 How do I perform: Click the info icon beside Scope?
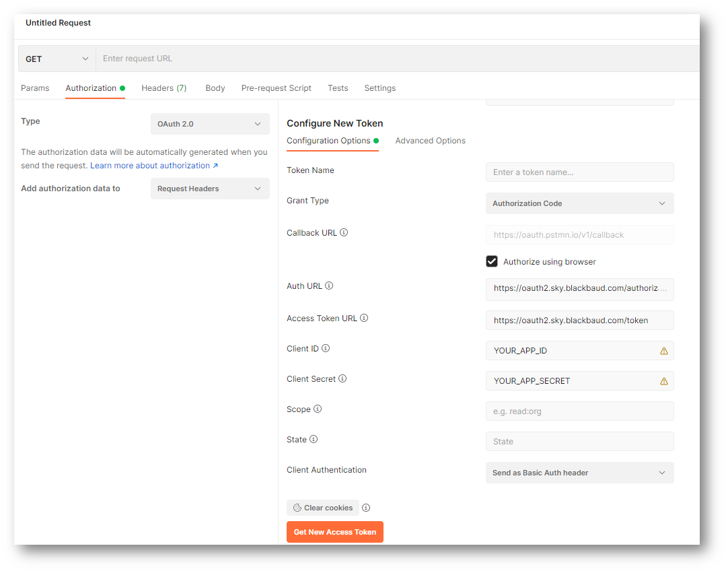tap(317, 409)
